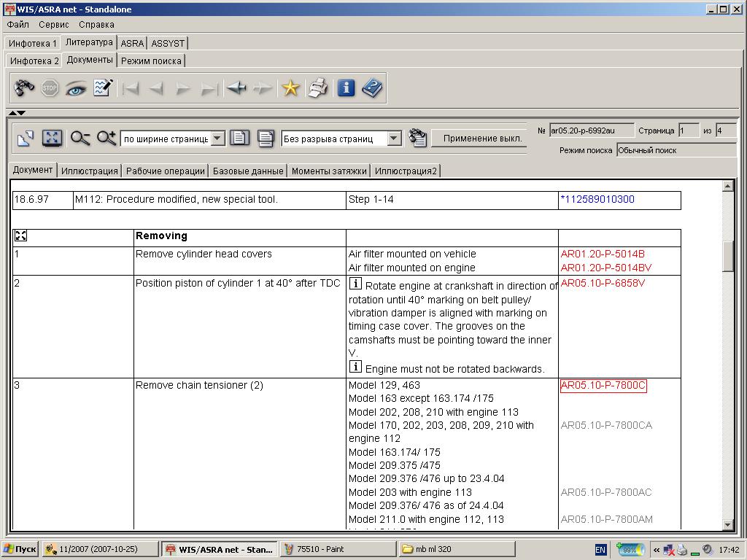Click the document number input field
Screen dimensions: 747x560
coord(590,131)
